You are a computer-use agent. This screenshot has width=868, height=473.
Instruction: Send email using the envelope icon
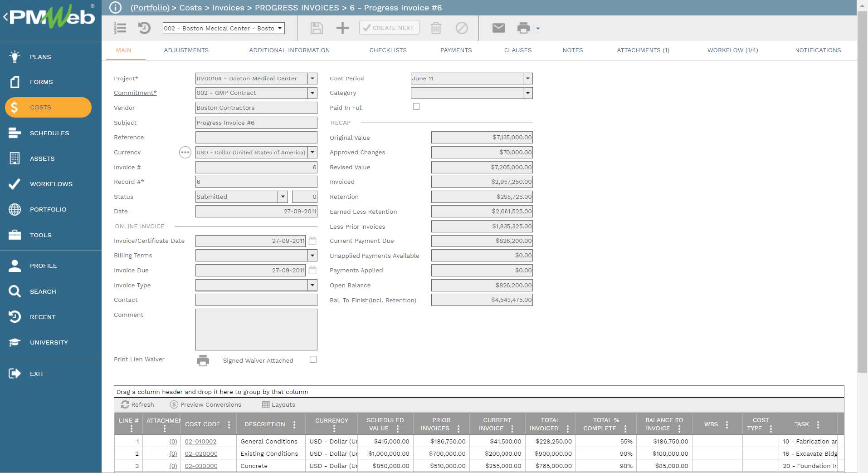coord(498,28)
